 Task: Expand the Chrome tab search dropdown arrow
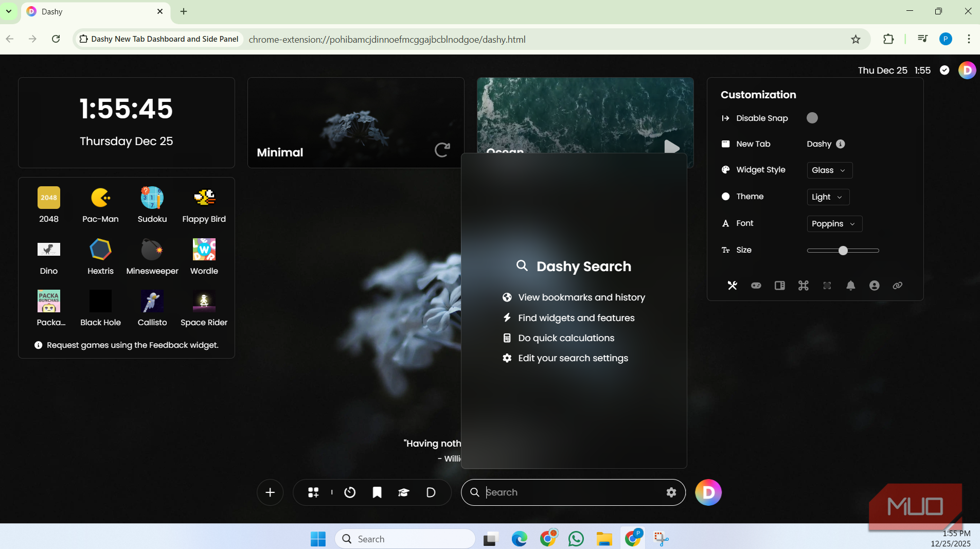[9, 11]
